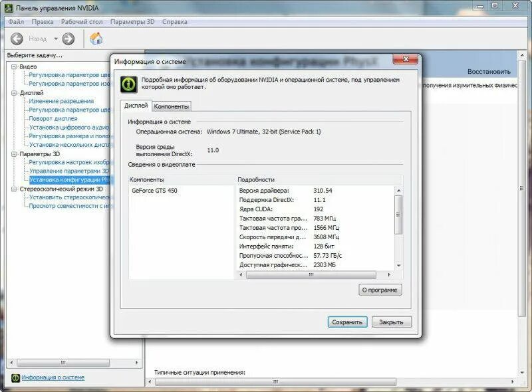Open the Правка menu
The height and width of the screenshot is (392, 532).
tap(43, 22)
